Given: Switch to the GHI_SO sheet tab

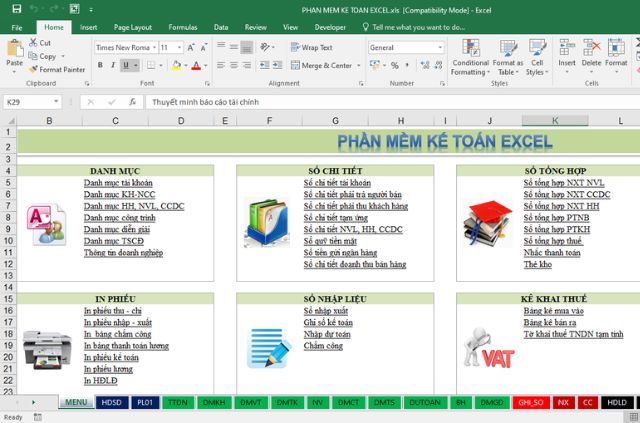Looking at the screenshot, I should pos(531,403).
